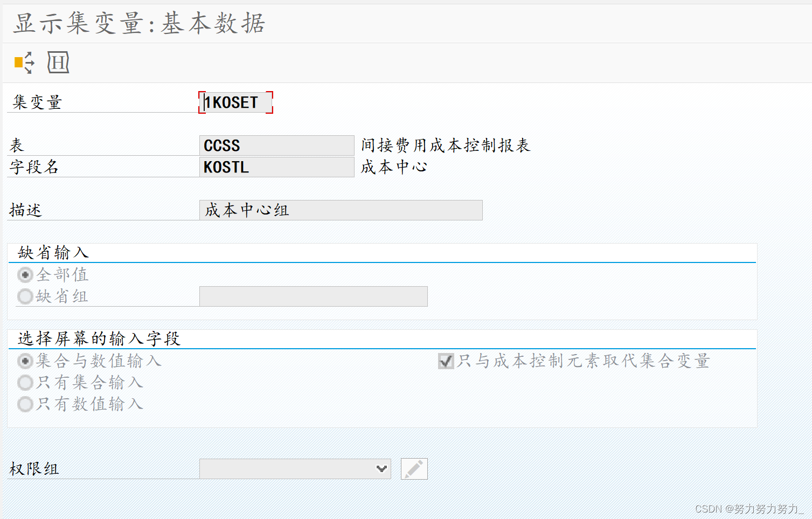This screenshot has width=812, height=519.
Task: Click the CSDN watermark link
Action: pyautogui.click(x=748, y=508)
